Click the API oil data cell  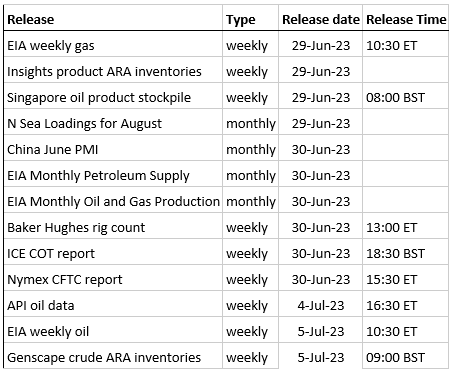pos(113,305)
